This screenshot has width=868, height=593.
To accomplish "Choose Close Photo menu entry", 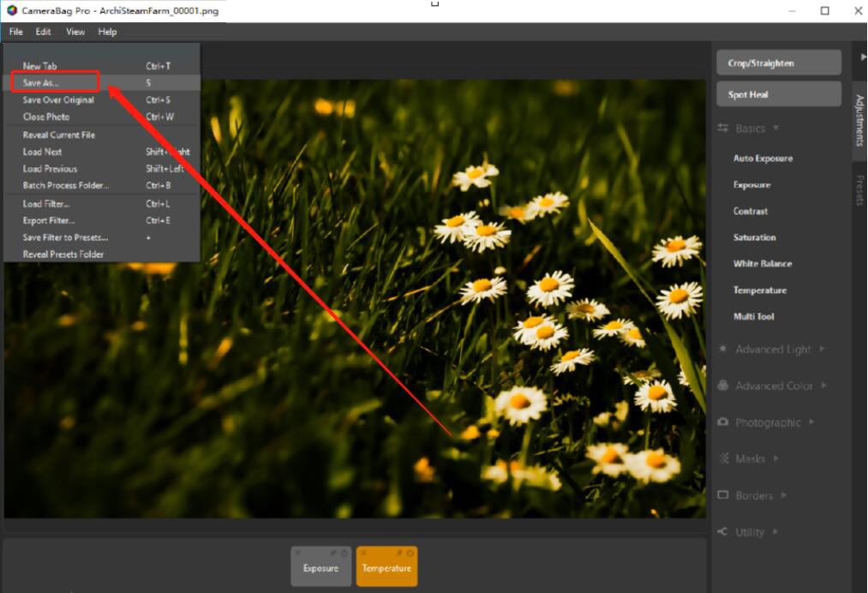I will point(102,117).
